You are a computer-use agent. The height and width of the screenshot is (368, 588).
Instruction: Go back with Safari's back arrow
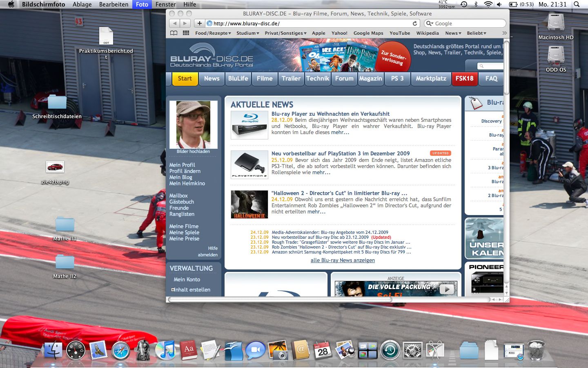tap(175, 23)
